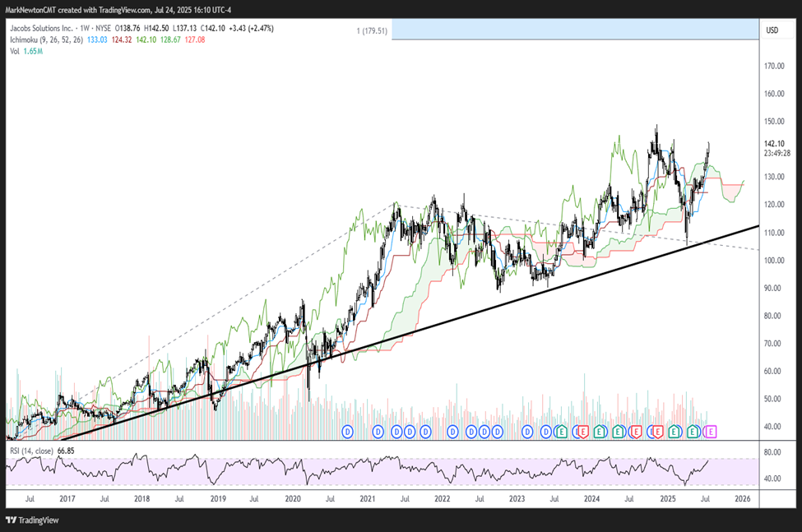Click the 2024 label on time axis
Viewport: 802px width, 532px height.
click(591, 499)
